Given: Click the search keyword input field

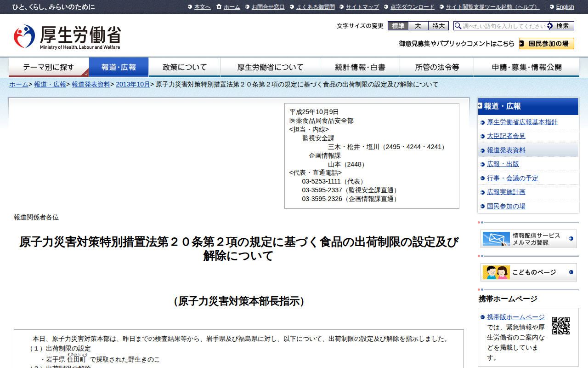Looking at the screenshot, I should click(504, 26).
